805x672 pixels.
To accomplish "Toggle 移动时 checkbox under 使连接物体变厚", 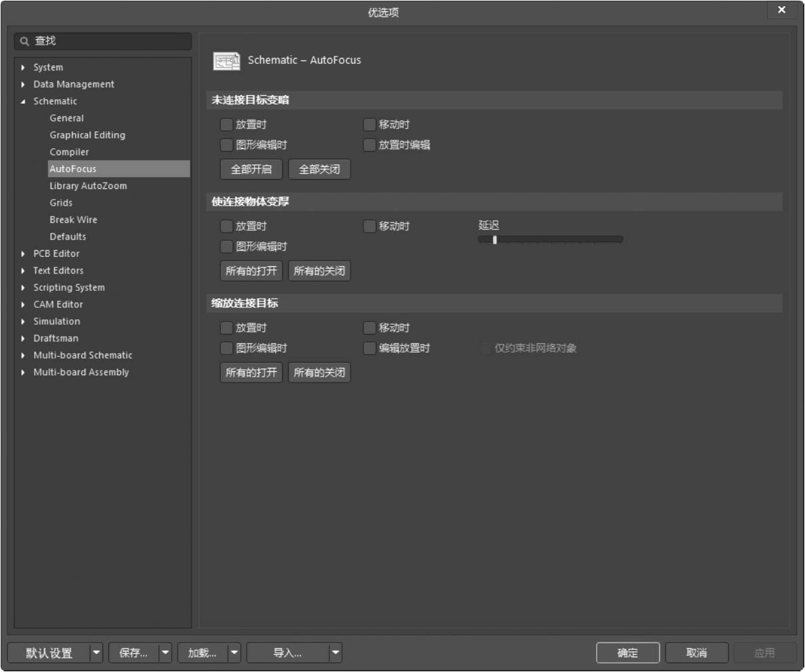I will tap(370, 226).
